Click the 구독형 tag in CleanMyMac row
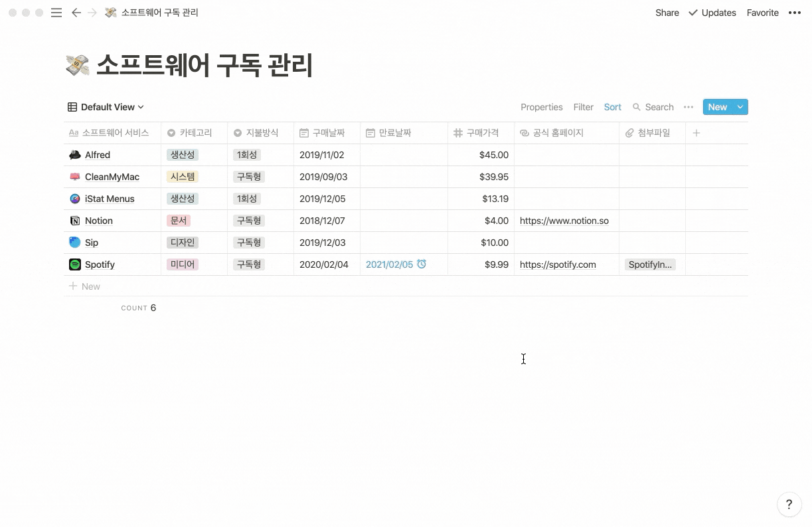 pos(249,177)
